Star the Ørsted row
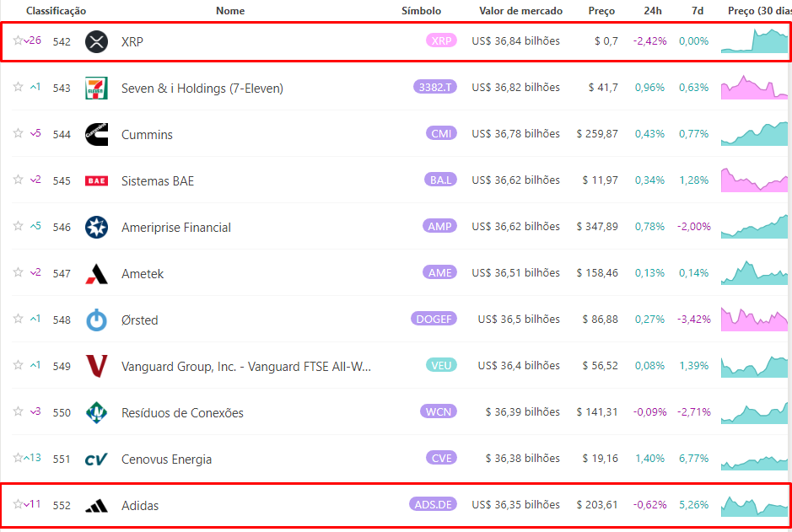The height and width of the screenshot is (532, 792). coord(18,319)
